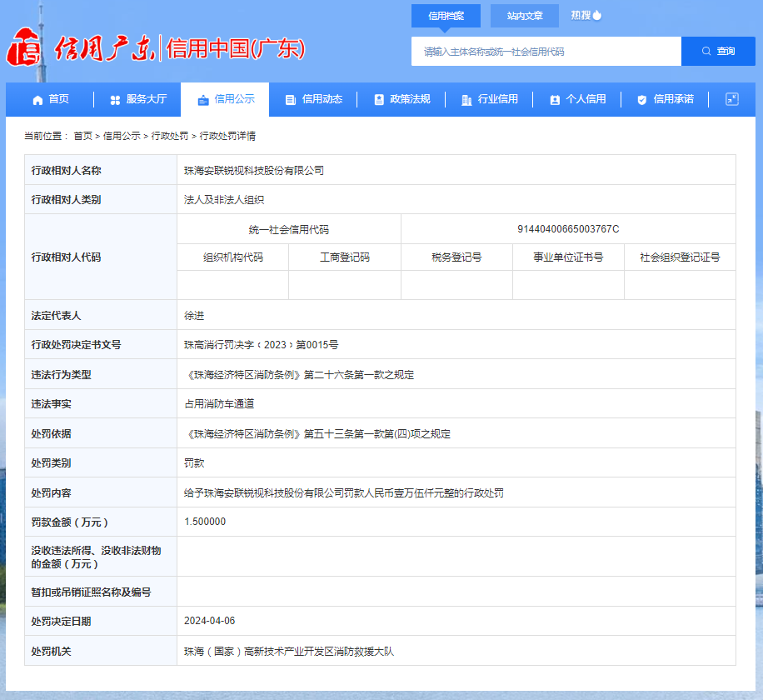
Task: Click company name 珠海安联锐视科技股份有限公司
Action: [x=253, y=170]
